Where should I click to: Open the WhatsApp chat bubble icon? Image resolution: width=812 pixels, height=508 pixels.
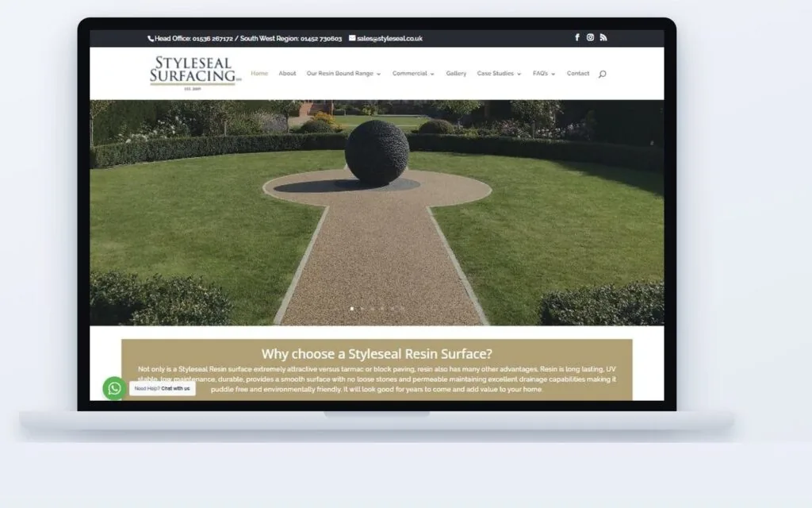[114, 388]
